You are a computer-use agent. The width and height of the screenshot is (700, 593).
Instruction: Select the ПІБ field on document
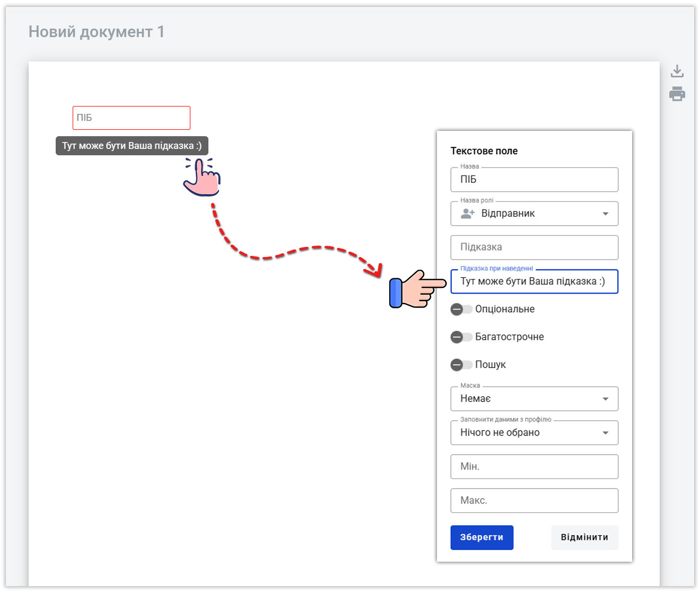coord(132,118)
